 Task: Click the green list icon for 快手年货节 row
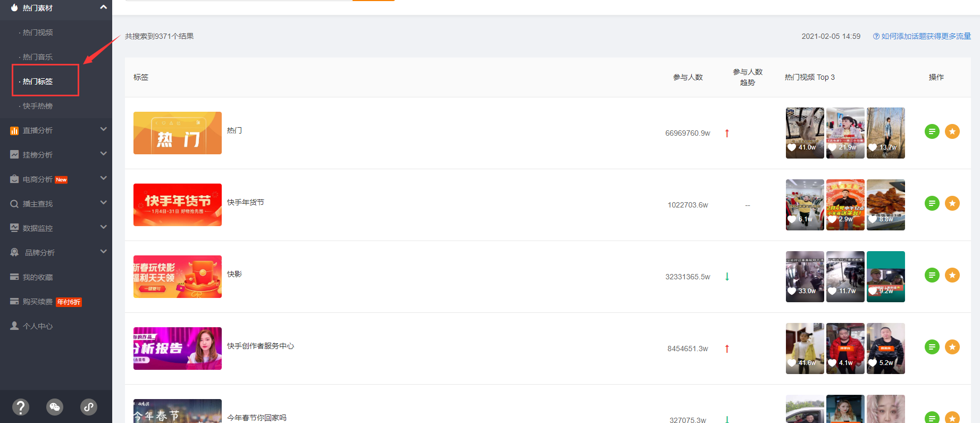(x=932, y=203)
